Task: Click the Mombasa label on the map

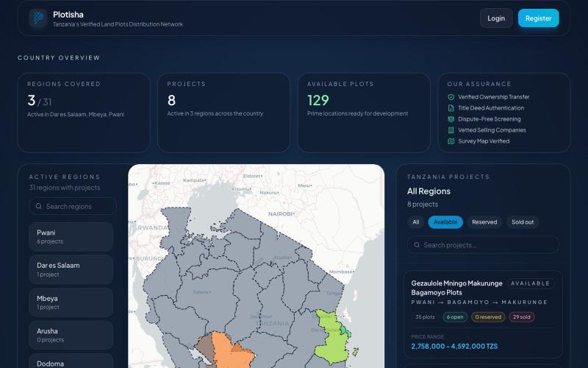Action: point(341,272)
